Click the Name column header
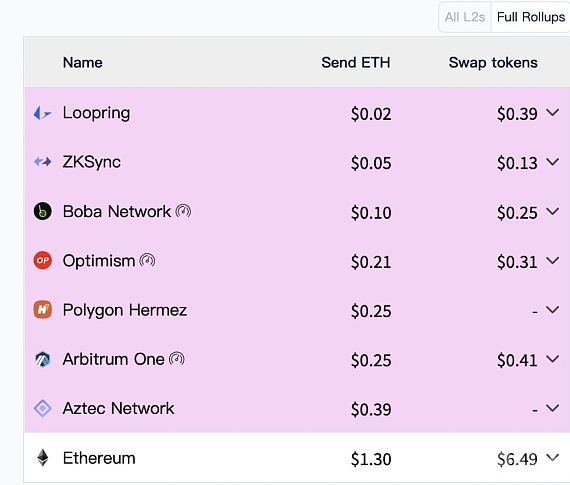This screenshot has height=485, width=570. (83, 63)
